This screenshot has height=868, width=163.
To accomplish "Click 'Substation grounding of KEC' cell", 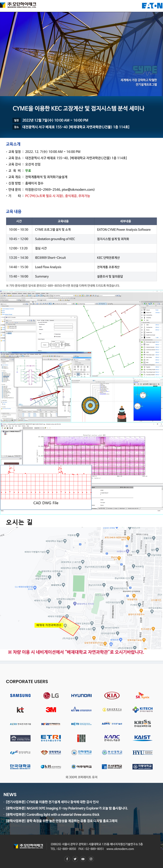I will pyautogui.click(x=63, y=239).
